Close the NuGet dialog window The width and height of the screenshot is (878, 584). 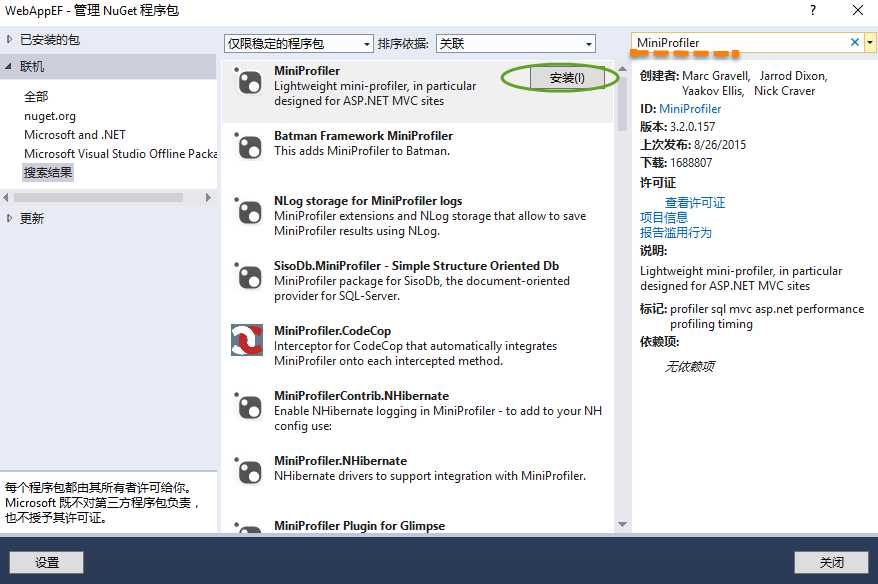(x=857, y=10)
